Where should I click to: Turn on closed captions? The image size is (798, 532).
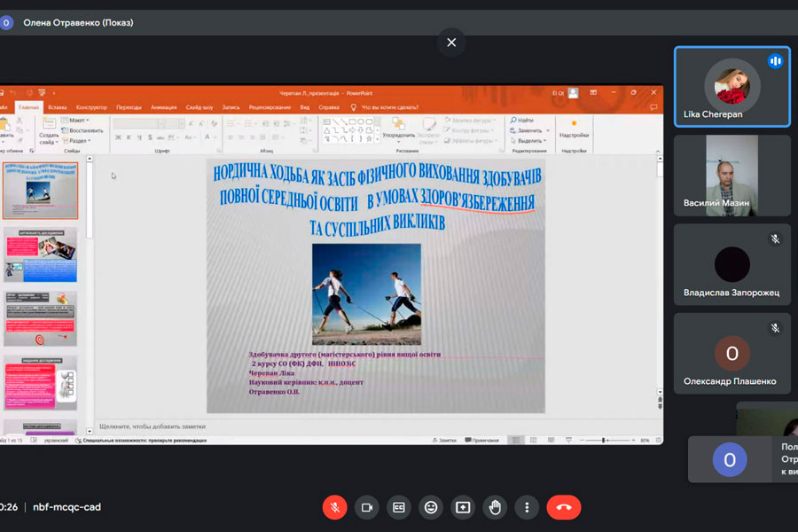coord(399,507)
